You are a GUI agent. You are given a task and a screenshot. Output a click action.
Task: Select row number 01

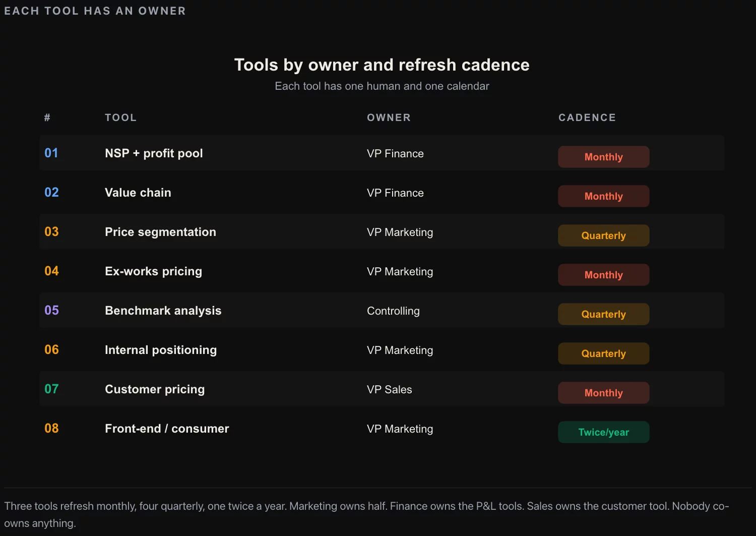pyautogui.click(x=51, y=153)
